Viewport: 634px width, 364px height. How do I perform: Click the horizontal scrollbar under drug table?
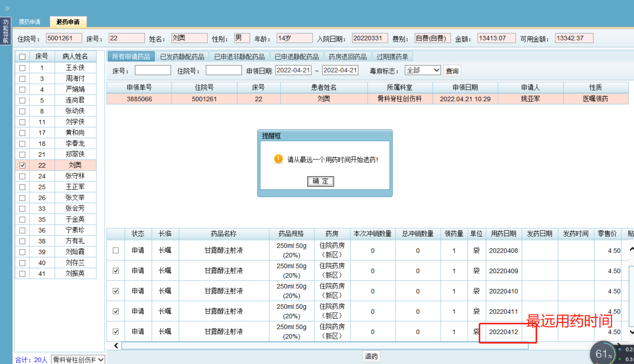pos(325,346)
